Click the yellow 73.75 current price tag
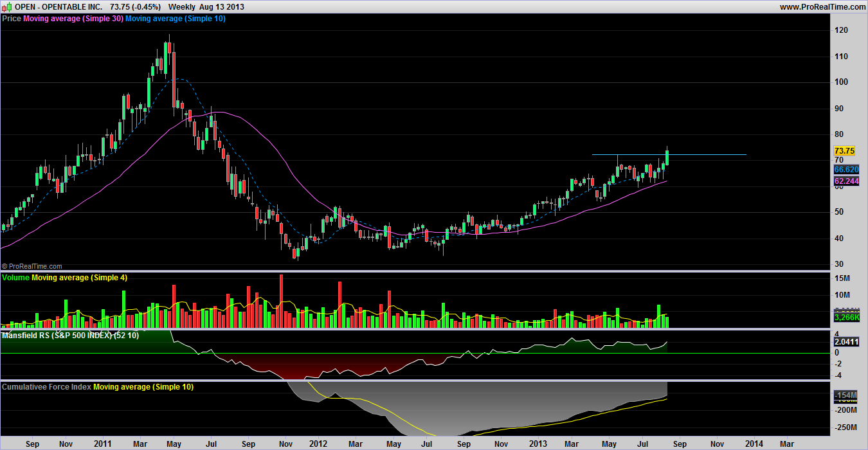868x450 pixels. point(844,151)
